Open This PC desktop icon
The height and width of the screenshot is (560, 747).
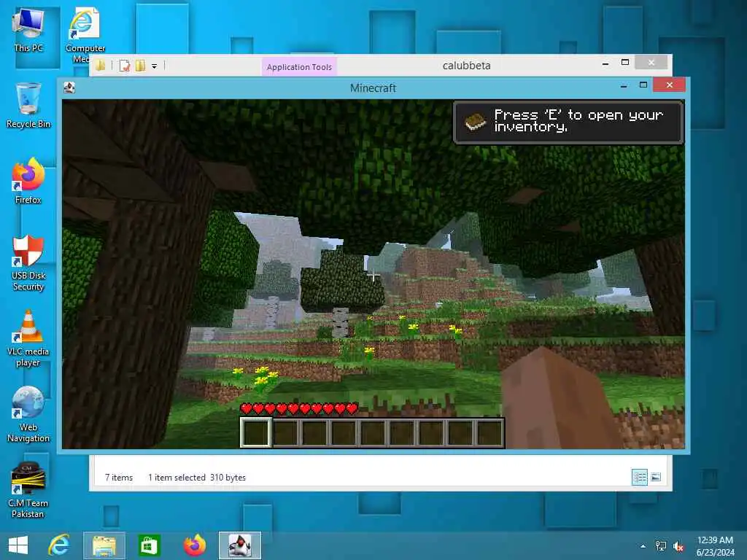28,31
